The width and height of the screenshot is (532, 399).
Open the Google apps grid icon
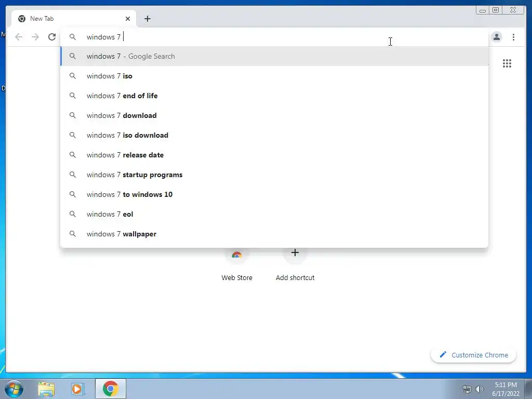(x=507, y=63)
